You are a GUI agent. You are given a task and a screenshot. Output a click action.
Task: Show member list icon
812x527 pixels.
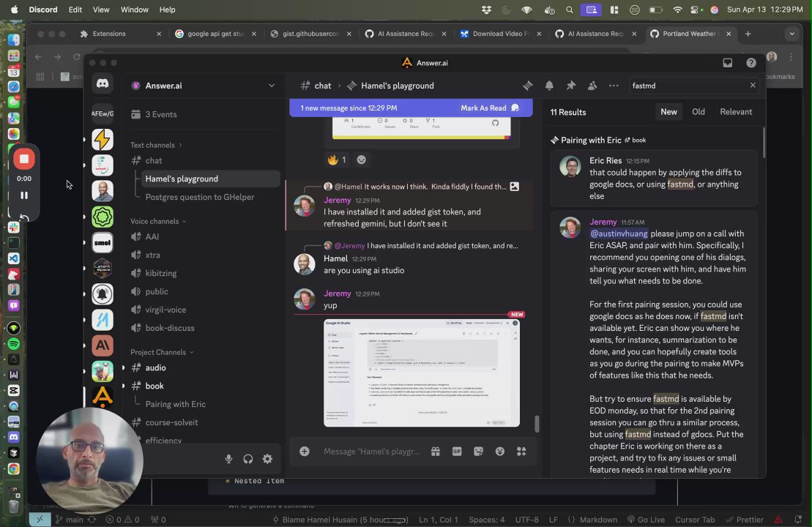coord(592,86)
